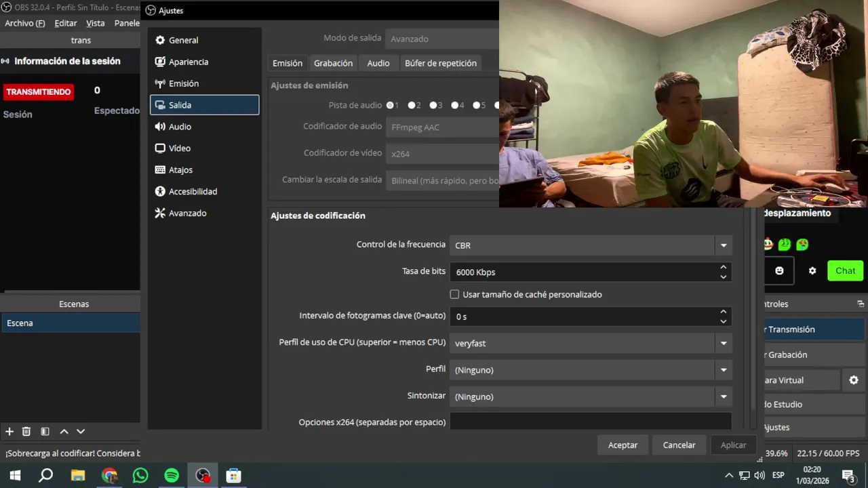Open the Audio settings category in sidebar

pos(204,127)
